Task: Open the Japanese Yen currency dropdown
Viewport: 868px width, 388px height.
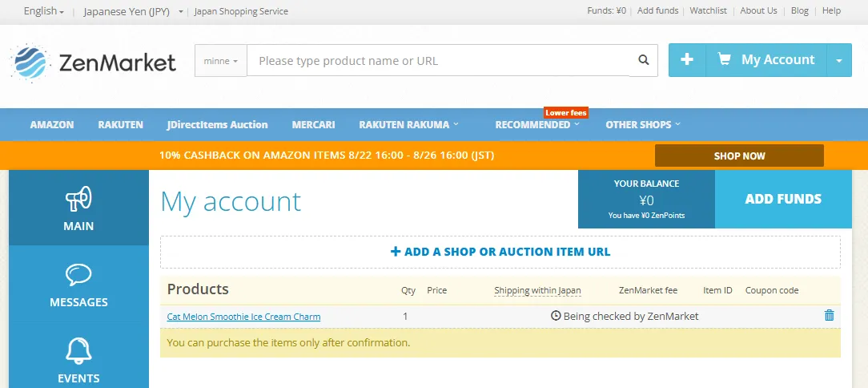Action: tap(134, 12)
